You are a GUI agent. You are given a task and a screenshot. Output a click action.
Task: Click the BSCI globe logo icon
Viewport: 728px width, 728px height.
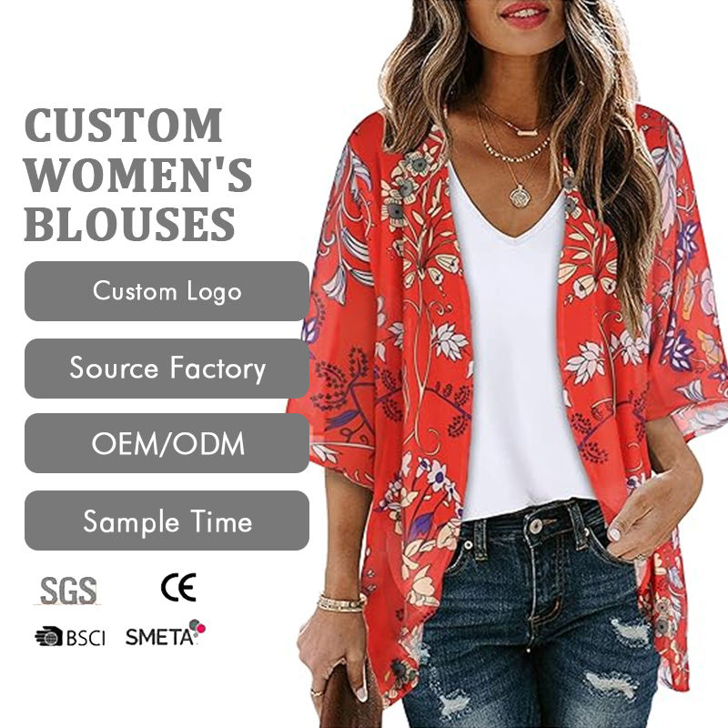pos(49,636)
